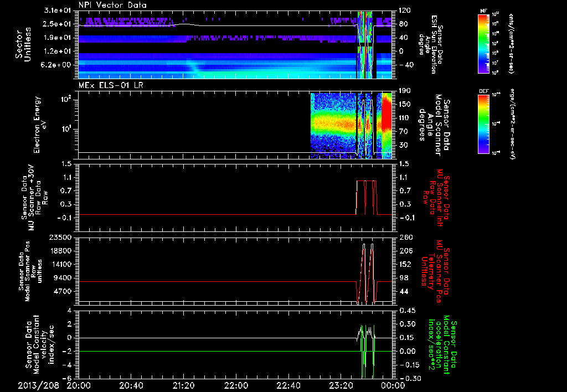Click the '3.1e+01' sector tick value
Image resolution: width=567 pixels, height=392 pixels.
58,11
